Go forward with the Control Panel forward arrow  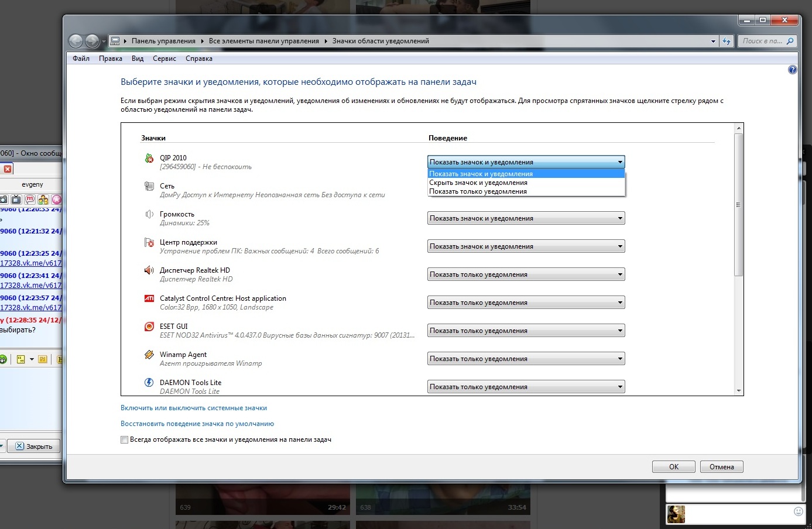92,41
